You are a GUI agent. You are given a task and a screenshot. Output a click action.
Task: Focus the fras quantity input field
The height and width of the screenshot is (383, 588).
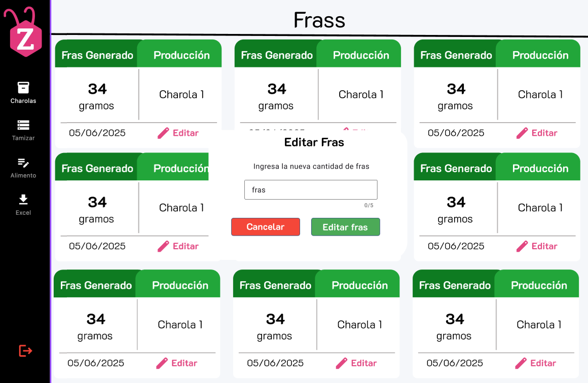click(311, 189)
